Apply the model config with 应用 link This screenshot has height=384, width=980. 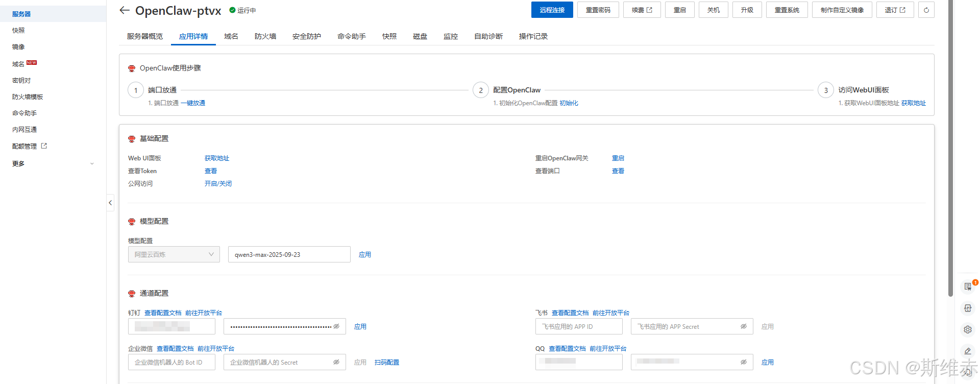(365, 254)
